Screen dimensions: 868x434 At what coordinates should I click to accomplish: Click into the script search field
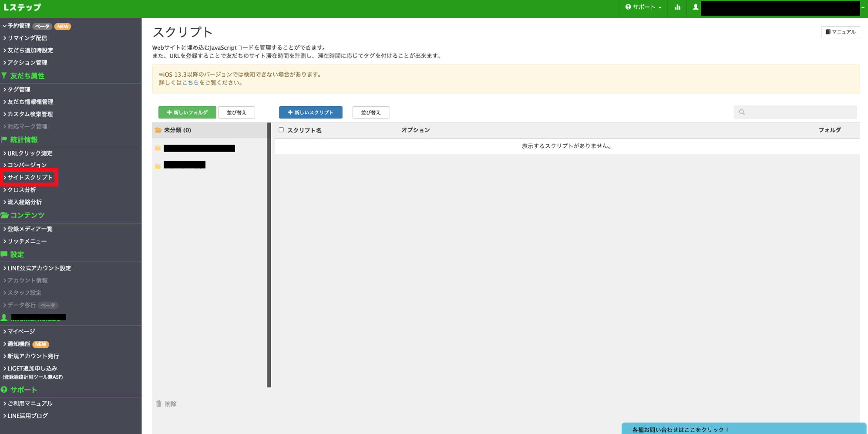pos(795,112)
